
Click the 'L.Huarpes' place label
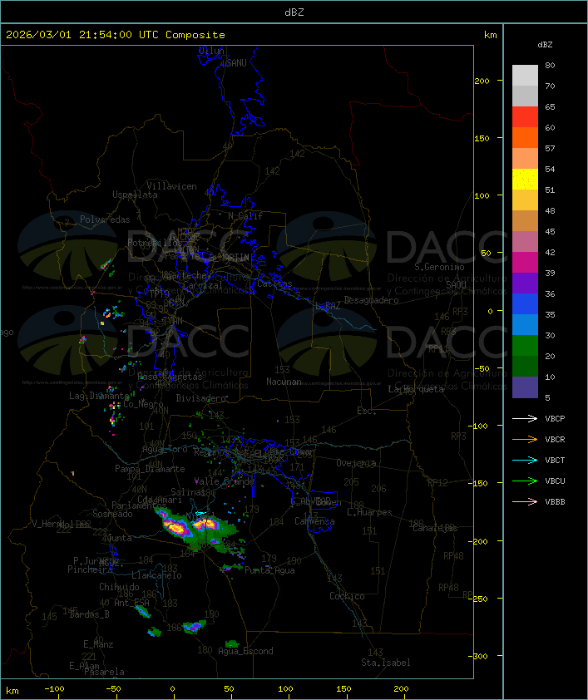pos(369,512)
